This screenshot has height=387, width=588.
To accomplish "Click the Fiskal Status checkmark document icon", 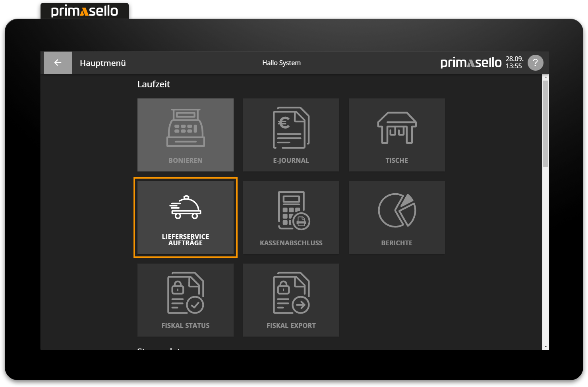I will [186, 293].
